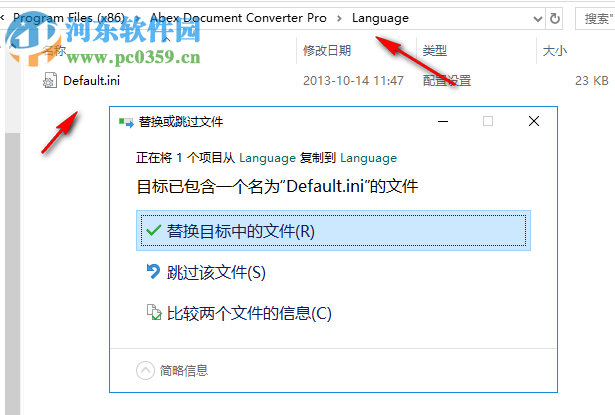Click the copy dialog title icon
615x415 pixels.
126,122
